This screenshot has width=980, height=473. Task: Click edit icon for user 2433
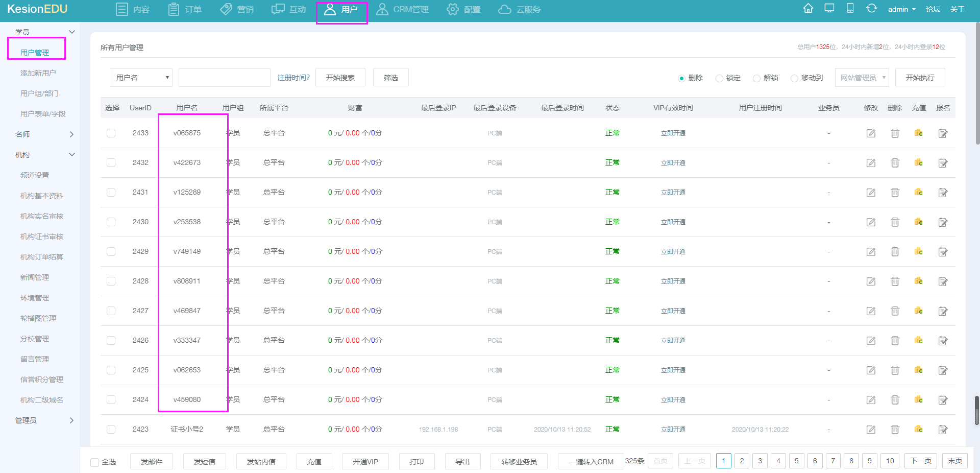(871, 133)
